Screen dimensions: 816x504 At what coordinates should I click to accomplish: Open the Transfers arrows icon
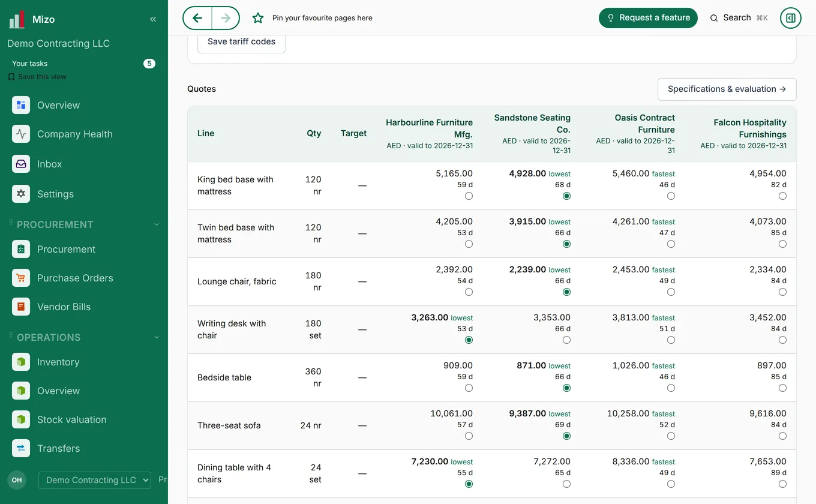pyautogui.click(x=21, y=448)
